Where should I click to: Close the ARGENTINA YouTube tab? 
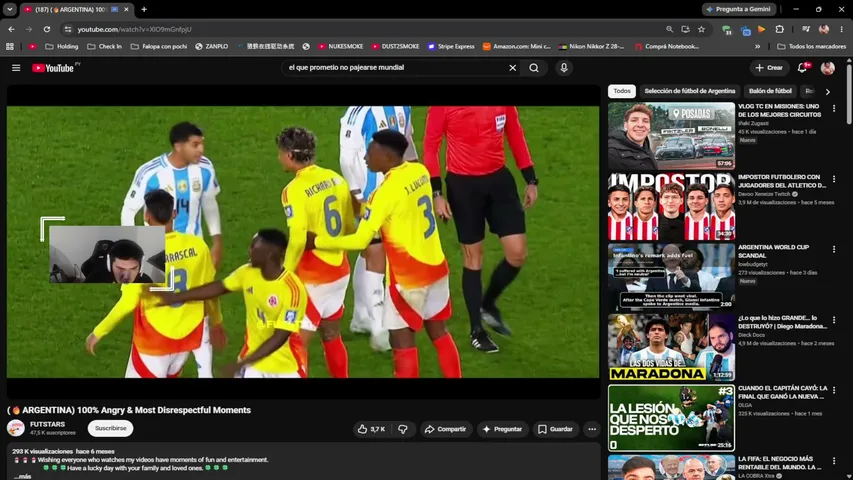tap(126, 9)
